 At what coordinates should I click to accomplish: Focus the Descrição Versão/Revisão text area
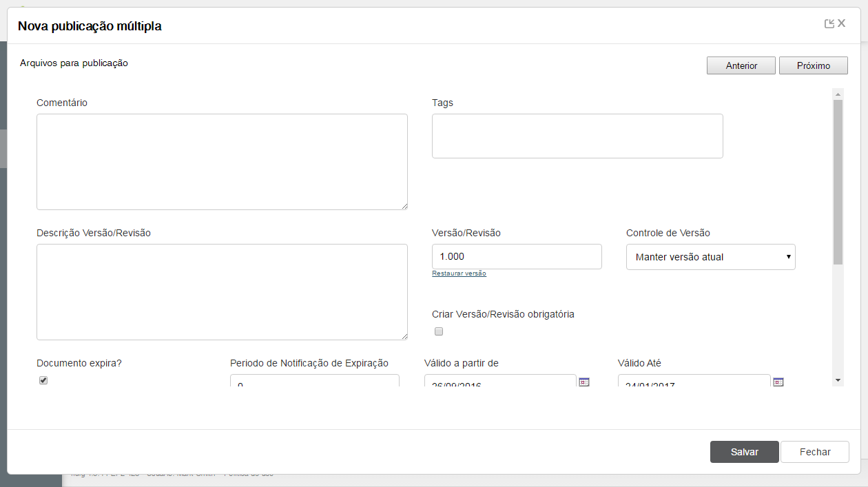[x=222, y=292]
